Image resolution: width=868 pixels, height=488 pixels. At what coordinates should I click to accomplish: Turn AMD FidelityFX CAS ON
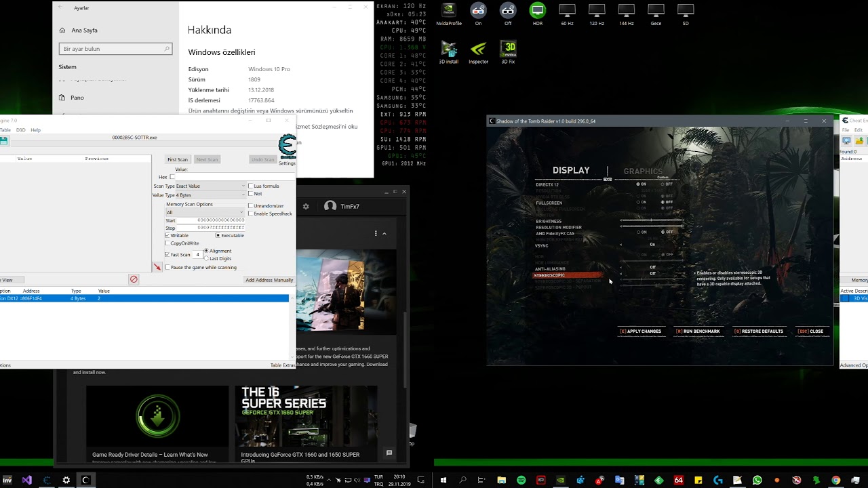coord(641,232)
